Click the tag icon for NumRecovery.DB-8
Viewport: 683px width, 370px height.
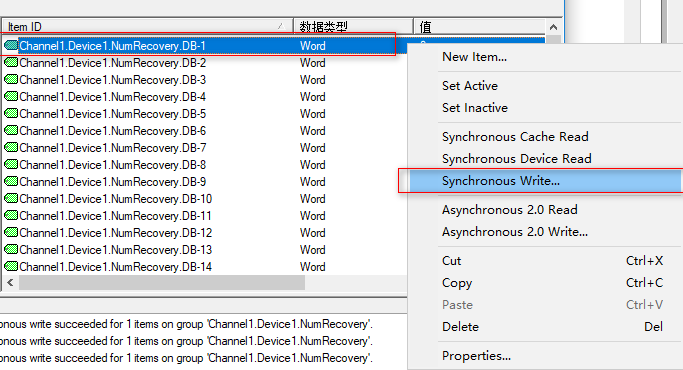11,164
